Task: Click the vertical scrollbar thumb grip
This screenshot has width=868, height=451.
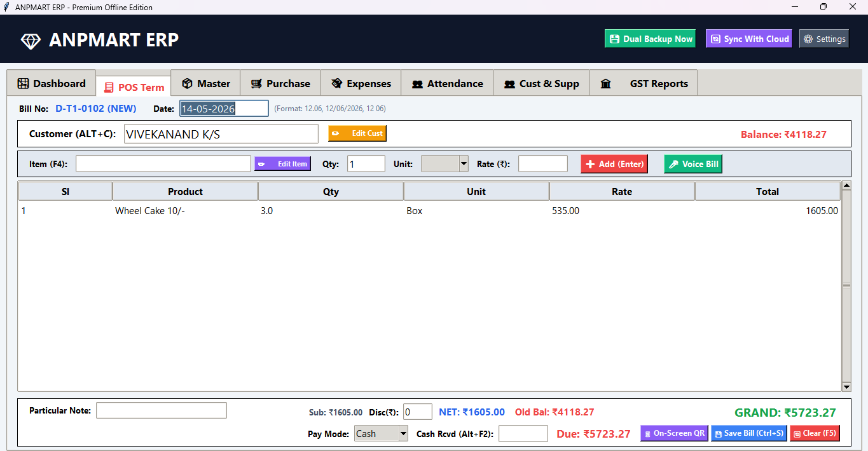Action: (x=846, y=286)
